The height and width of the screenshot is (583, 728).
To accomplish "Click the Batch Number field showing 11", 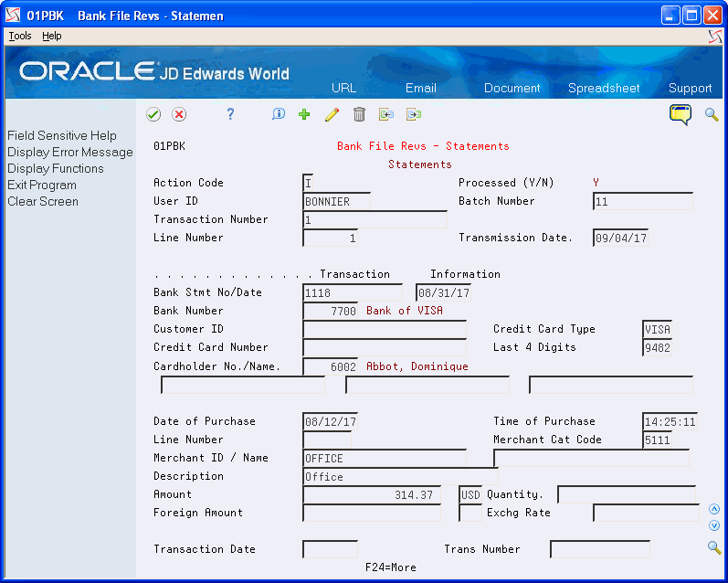I will click(x=642, y=201).
